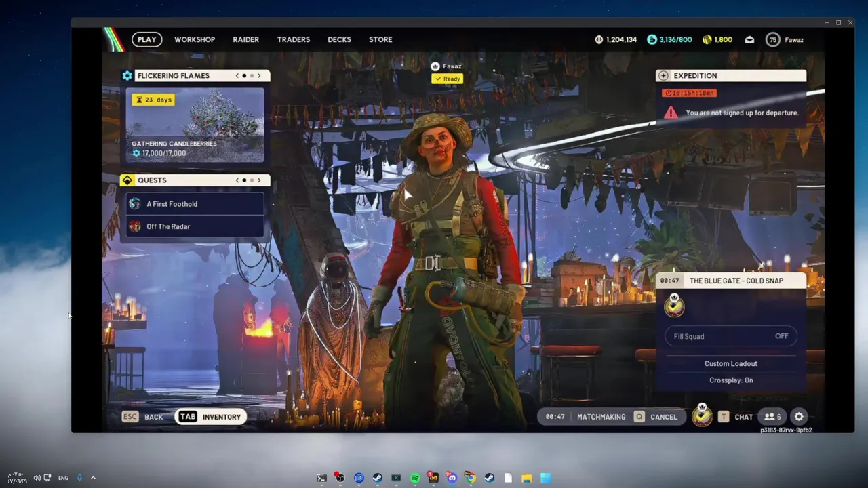The width and height of the screenshot is (868, 488).
Task: Click the Expedition warning triangle icon
Action: tap(671, 113)
